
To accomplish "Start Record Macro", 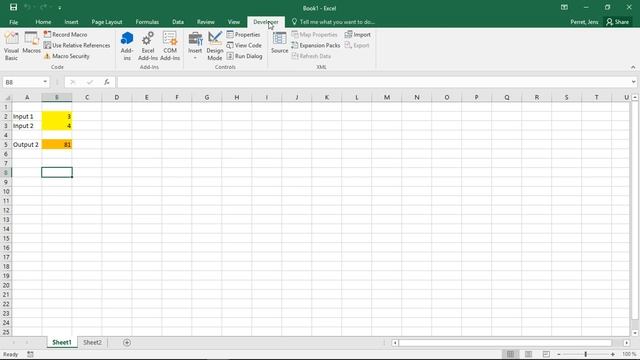I will (65, 35).
